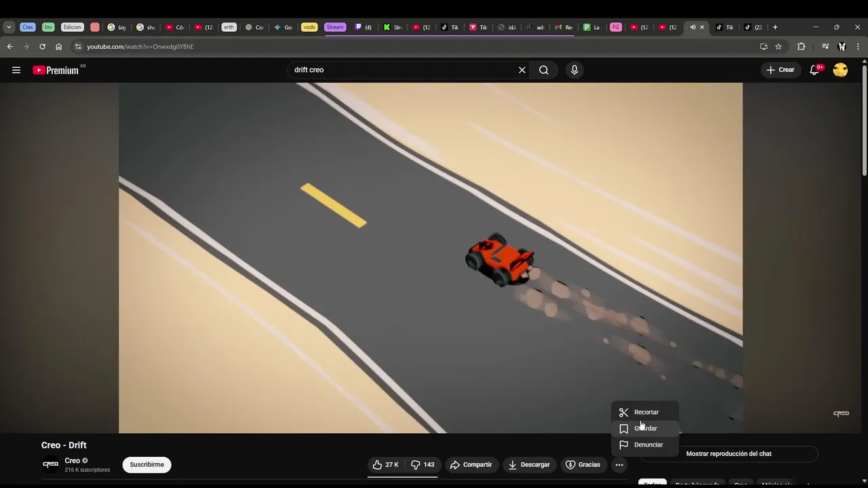
Task: Switch to the 'big' Google tab
Action: 117,27
